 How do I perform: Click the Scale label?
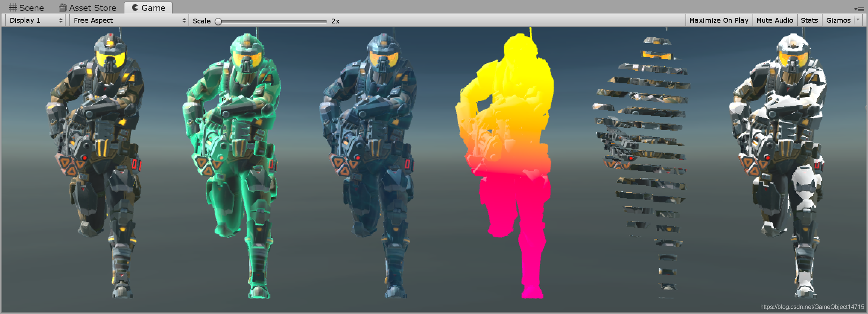[x=202, y=21]
